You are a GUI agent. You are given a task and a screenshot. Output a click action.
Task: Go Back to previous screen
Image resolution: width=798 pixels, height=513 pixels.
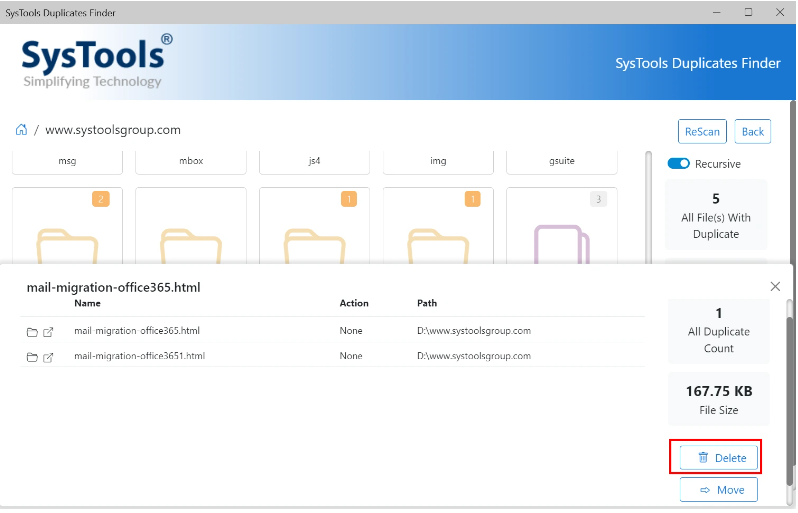coord(753,132)
